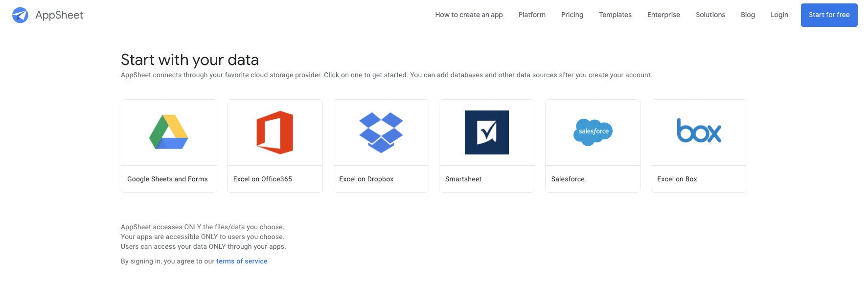Pick the Box logo icon
Screen dimensions: 868x306
[699, 131]
